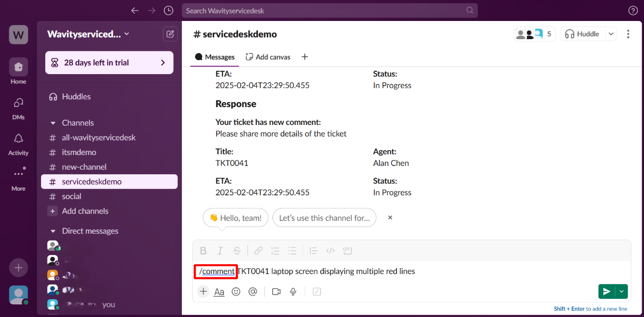Insert a link with the link icon
This screenshot has height=317, width=644.
(x=258, y=251)
